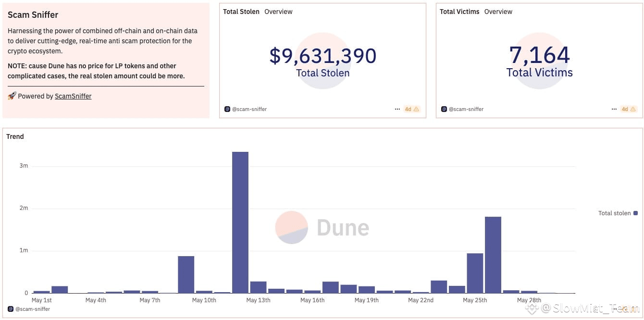Open the Total Victims widget title
Screen dimensions: 644x320
[x=459, y=12]
